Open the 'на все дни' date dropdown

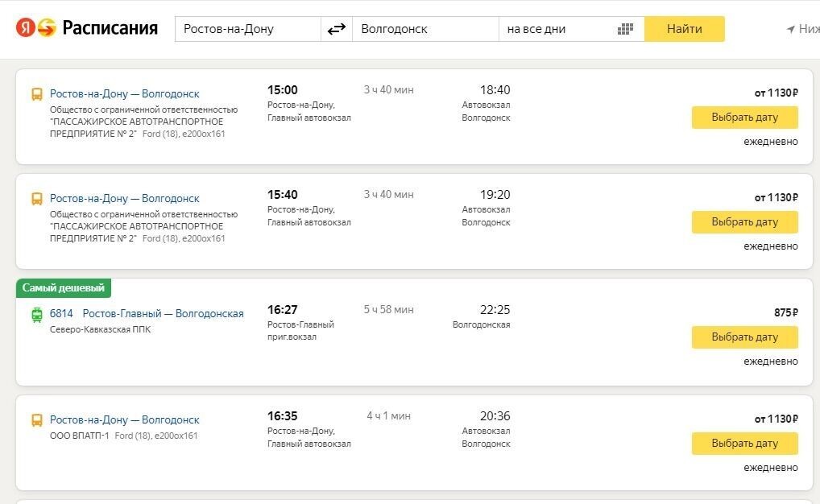pos(556,28)
